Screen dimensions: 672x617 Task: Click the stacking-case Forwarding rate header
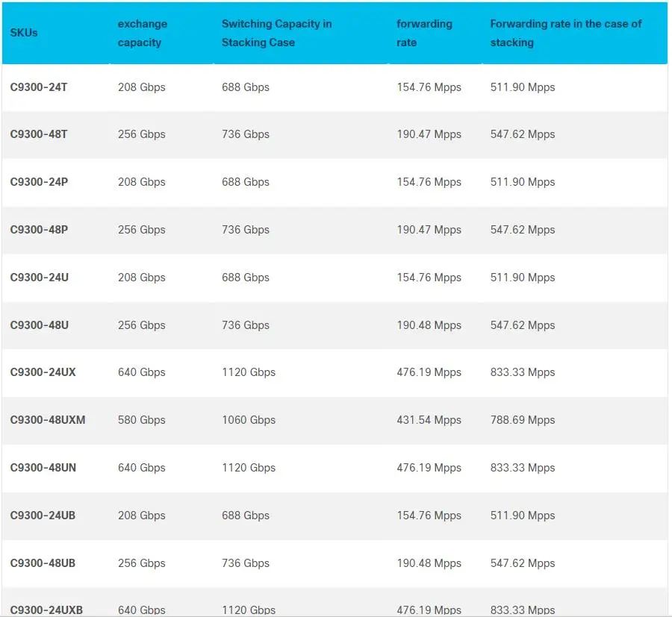pos(565,33)
